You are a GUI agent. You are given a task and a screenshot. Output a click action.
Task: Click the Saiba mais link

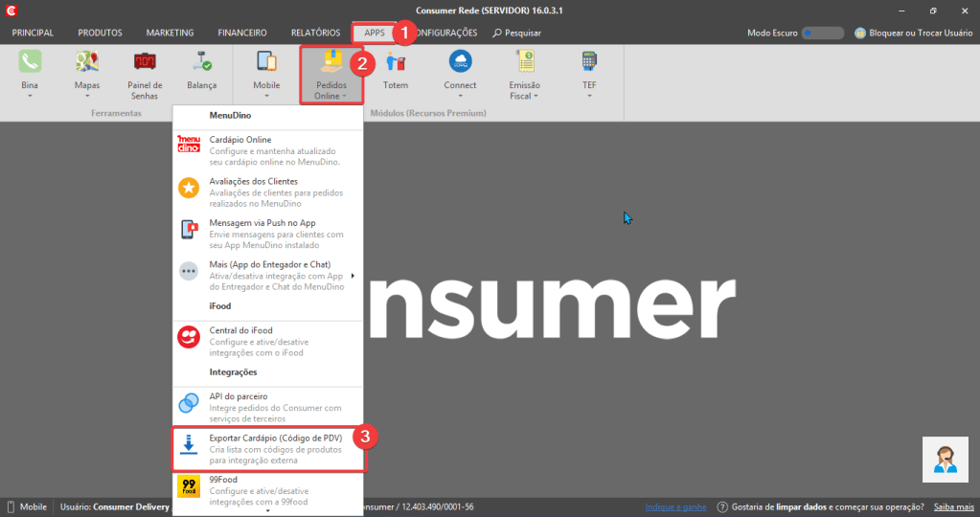click(954, 507)
